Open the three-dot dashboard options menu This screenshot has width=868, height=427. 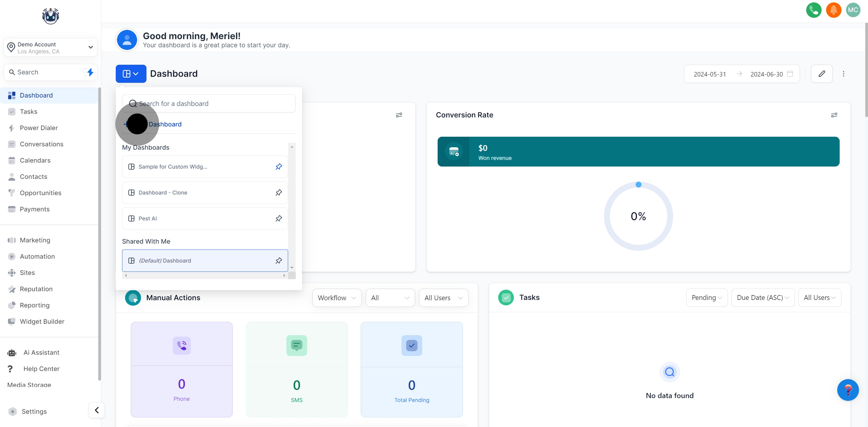coord(843,74)
